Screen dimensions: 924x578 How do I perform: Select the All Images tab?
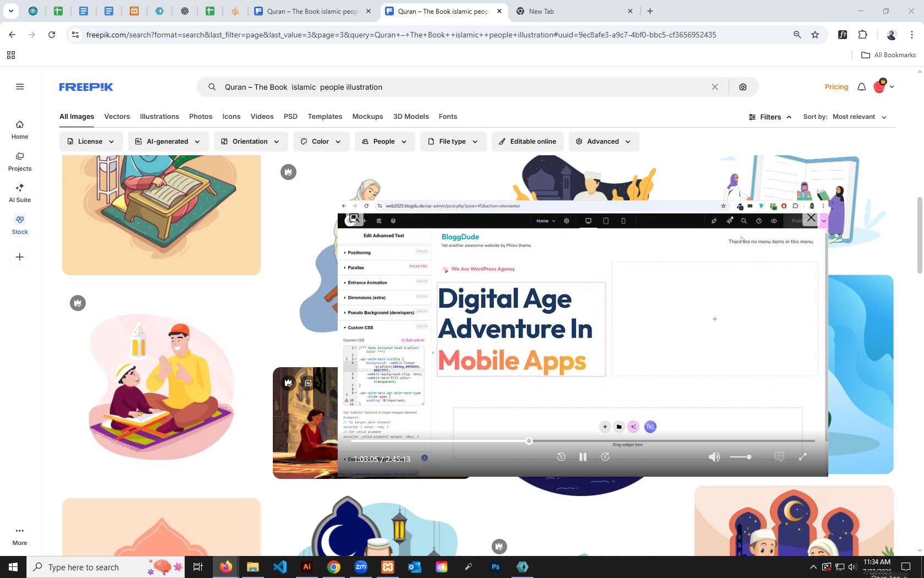pos(76,117)
